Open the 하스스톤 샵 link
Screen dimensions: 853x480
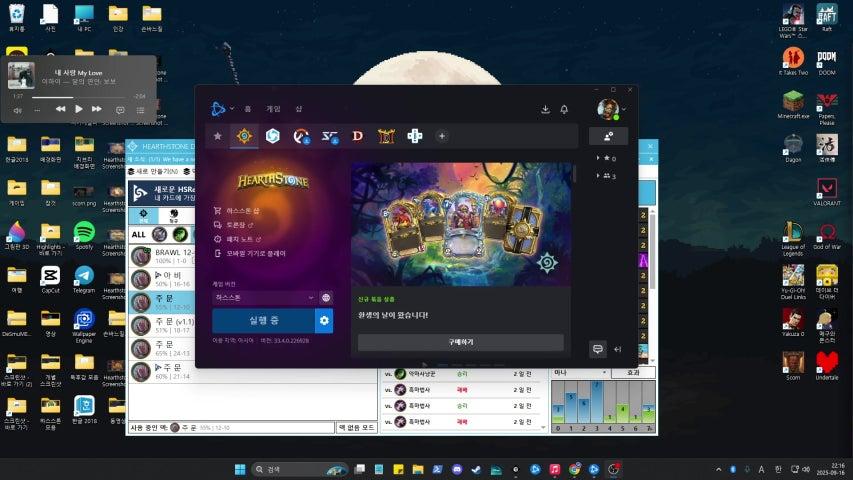(237, 211)
